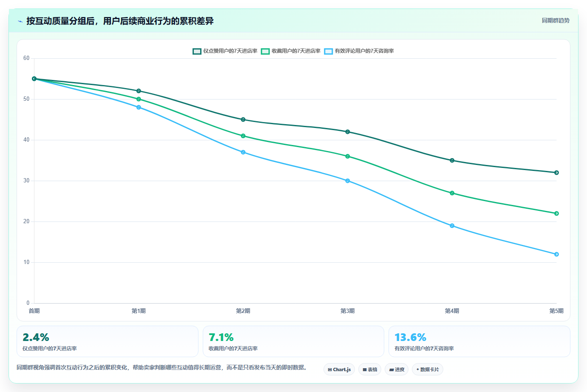Click the light green 第5期 data point
This screenshot has width=587, height=392.
(556, 213)
